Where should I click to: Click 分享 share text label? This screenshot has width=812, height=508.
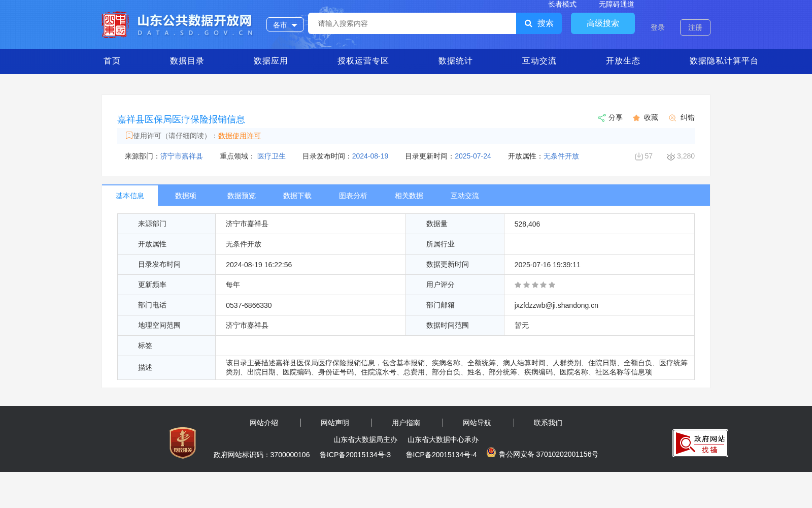[x=616, y=117]
